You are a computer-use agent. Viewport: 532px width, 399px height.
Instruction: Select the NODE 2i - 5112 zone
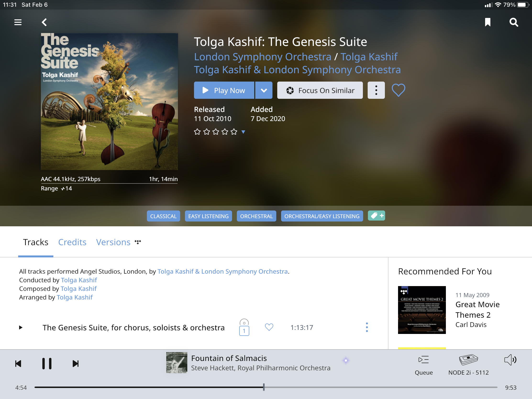click(469, 365)
